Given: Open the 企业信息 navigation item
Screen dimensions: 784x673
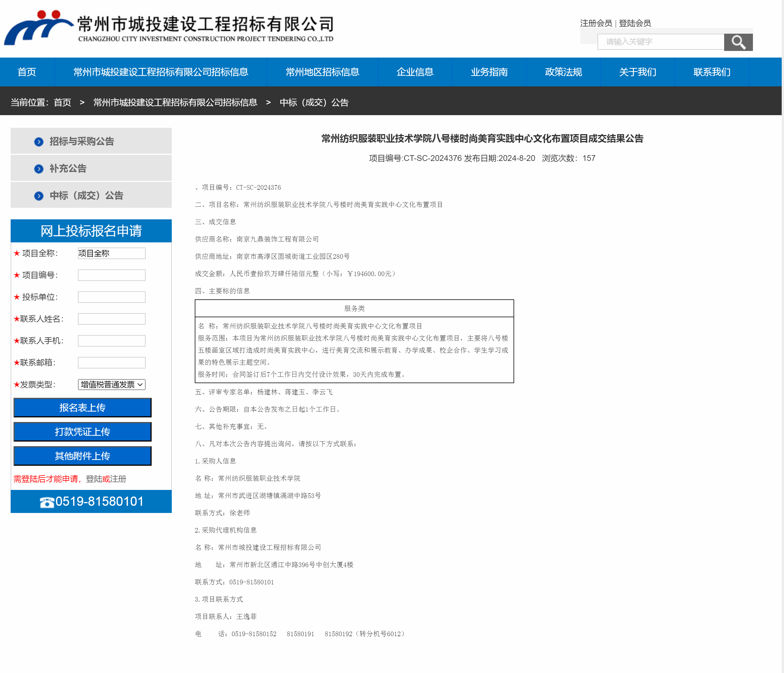Looking at the screenshot, I should [415, 72].
